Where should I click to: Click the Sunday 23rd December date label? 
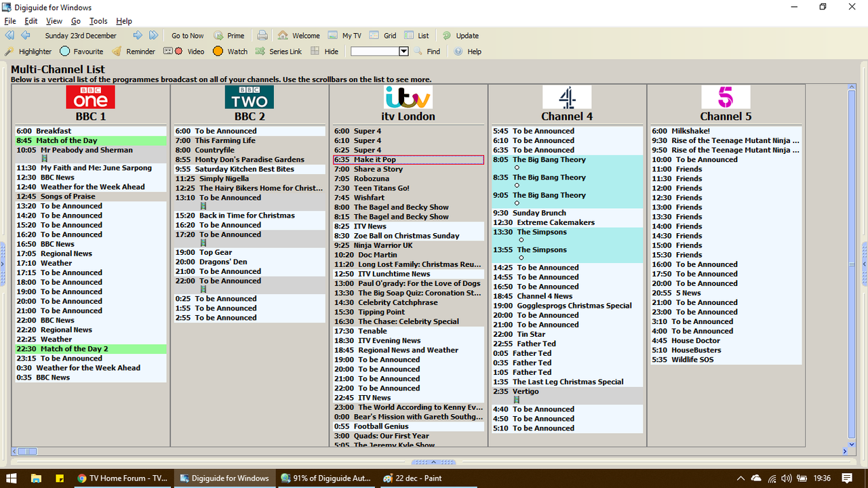point(81,36)
